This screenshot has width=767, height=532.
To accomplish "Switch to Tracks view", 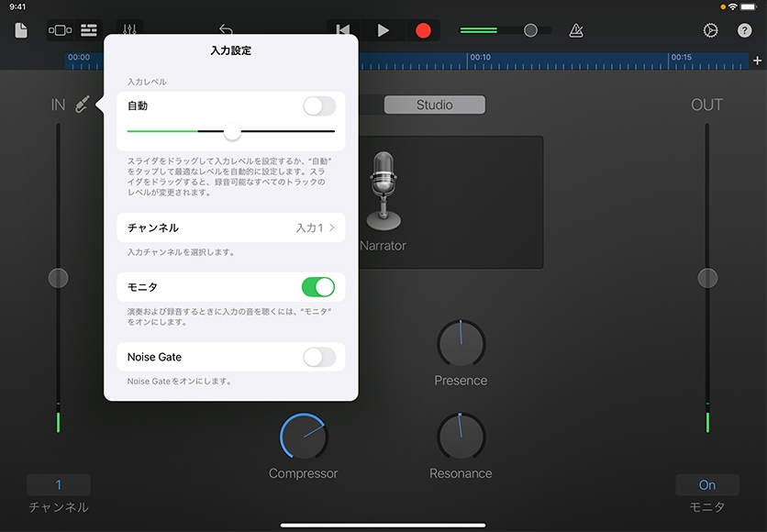I will click(89, 30).
